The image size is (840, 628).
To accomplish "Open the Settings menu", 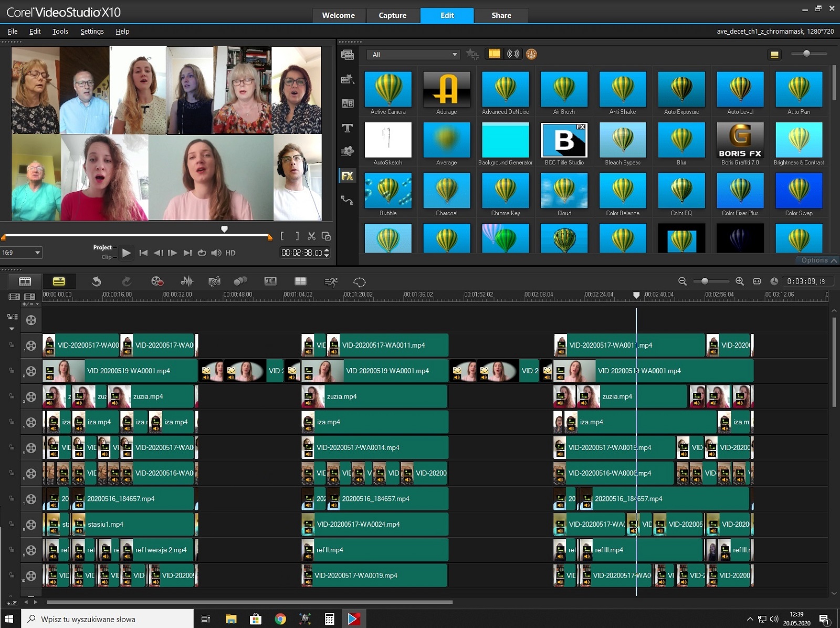I will [92, 32].
